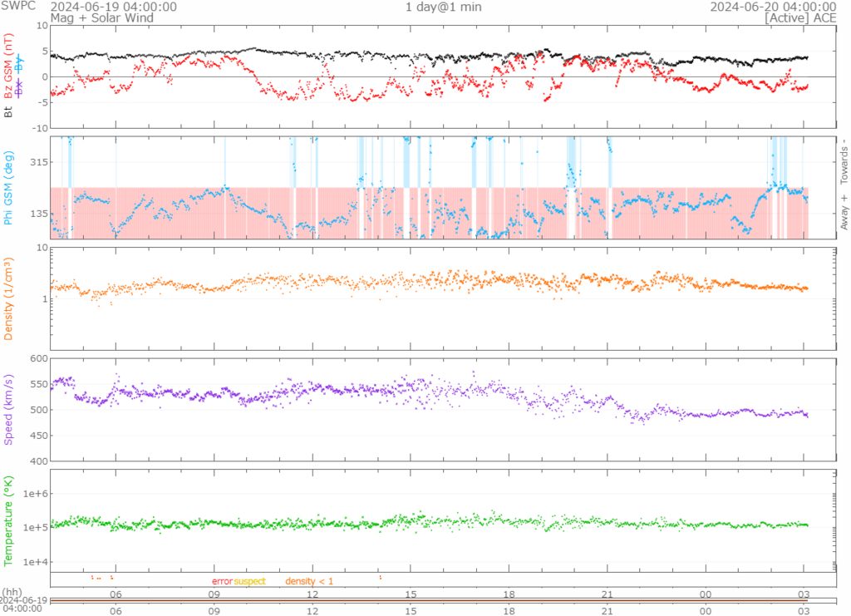The height and width of the screenshot is (616, 851).
Task: Click the red 'error' legend entry
Action: [222, 581]
